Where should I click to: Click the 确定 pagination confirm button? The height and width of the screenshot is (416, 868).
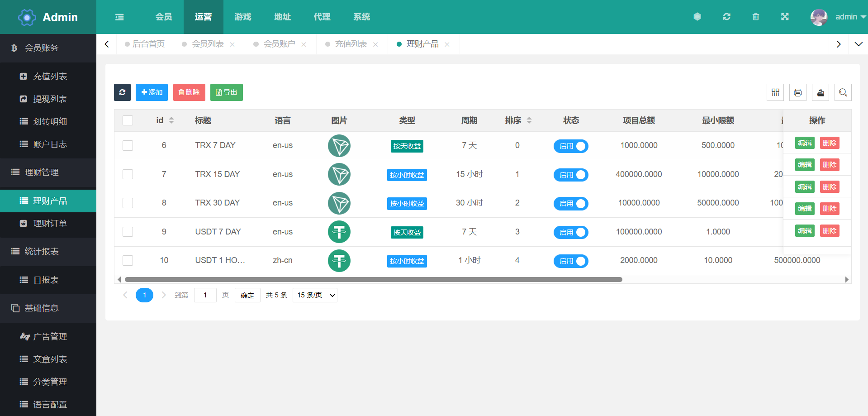pyautogui.click(x=247, y=295)
